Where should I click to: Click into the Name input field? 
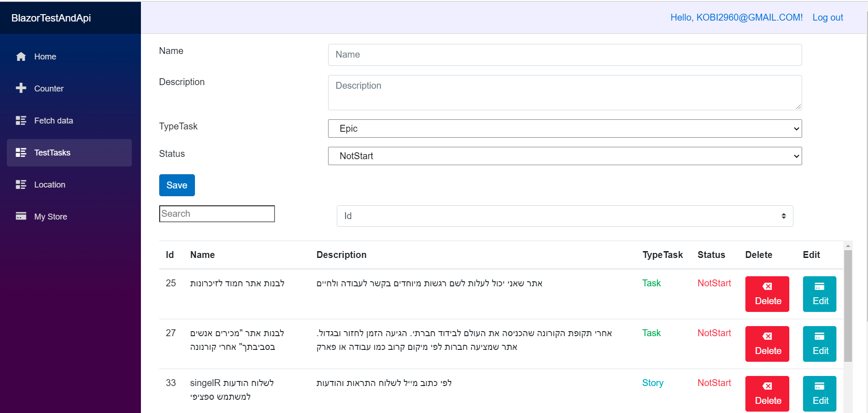click(565, 55)
